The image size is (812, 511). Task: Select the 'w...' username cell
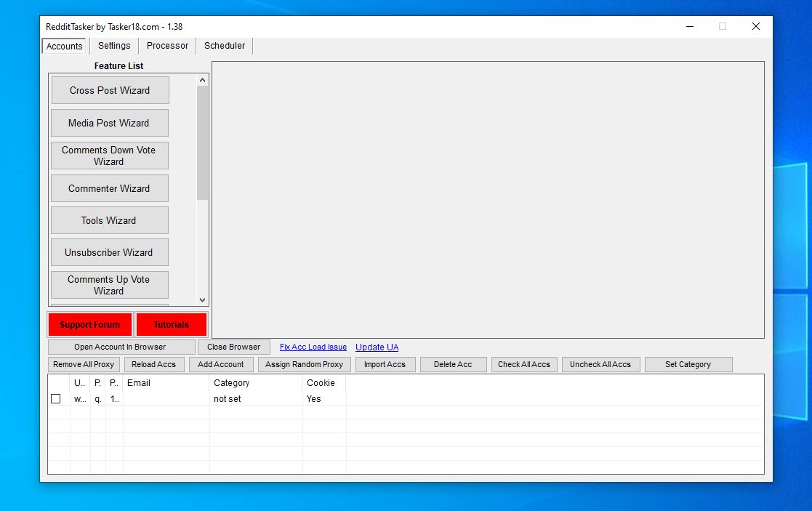click(80, 398)
